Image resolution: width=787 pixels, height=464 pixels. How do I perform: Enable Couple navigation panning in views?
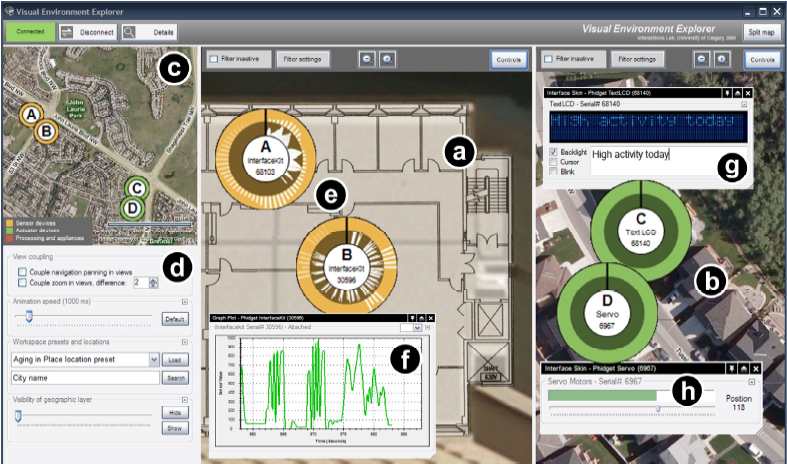coord(23,272)
